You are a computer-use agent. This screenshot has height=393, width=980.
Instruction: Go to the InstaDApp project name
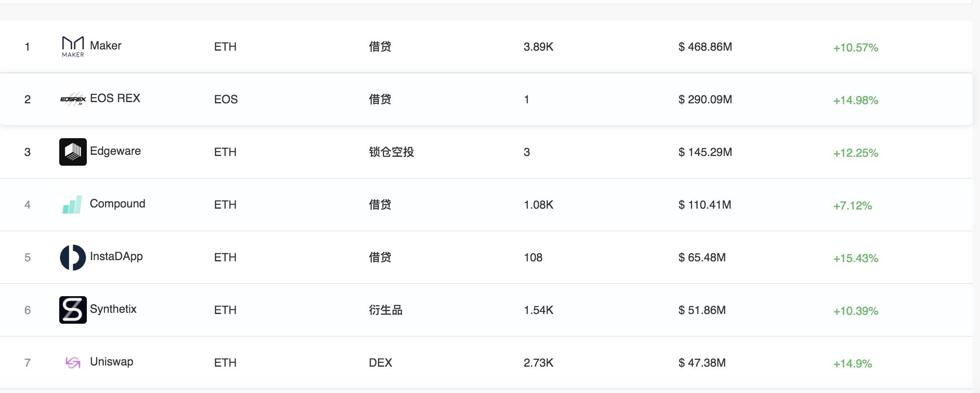tap(116, 256)
